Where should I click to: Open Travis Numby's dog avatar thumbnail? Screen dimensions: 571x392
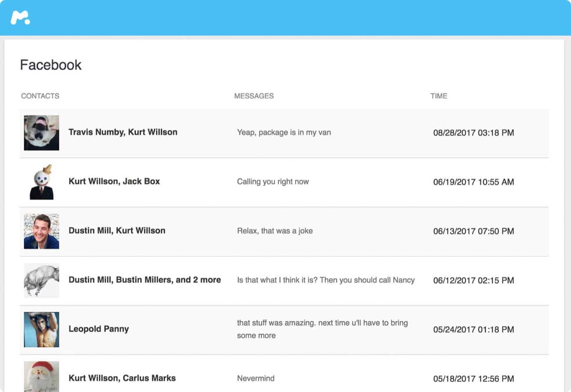[41, 133]
